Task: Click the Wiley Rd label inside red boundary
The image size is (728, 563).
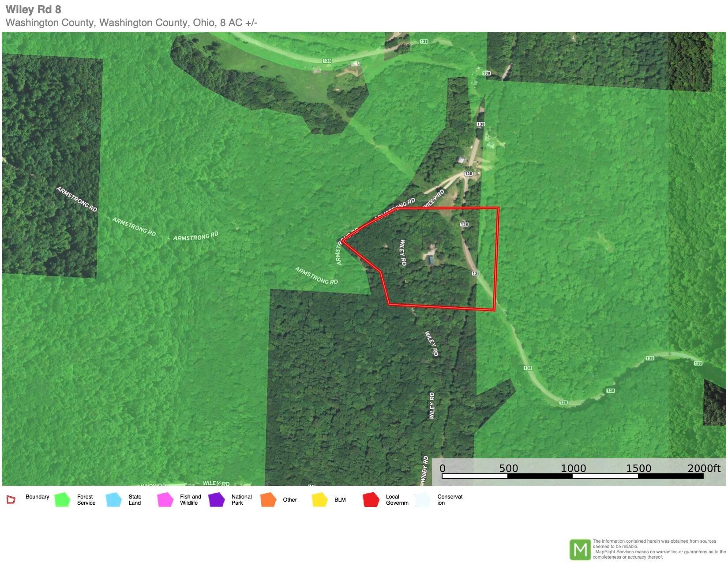Action: point(402,253)
